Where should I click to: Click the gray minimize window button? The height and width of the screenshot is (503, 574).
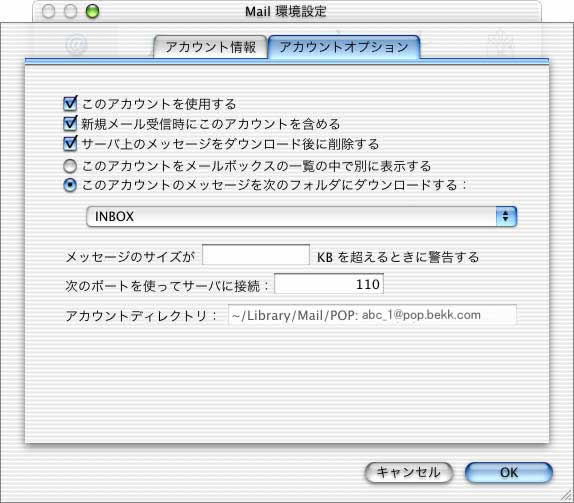tap(70, 11)
